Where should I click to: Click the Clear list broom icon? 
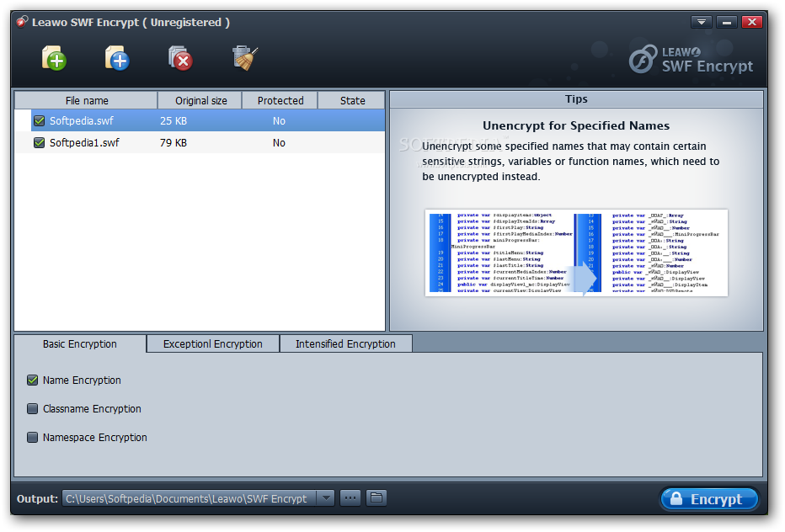click(x=245, y=58)
